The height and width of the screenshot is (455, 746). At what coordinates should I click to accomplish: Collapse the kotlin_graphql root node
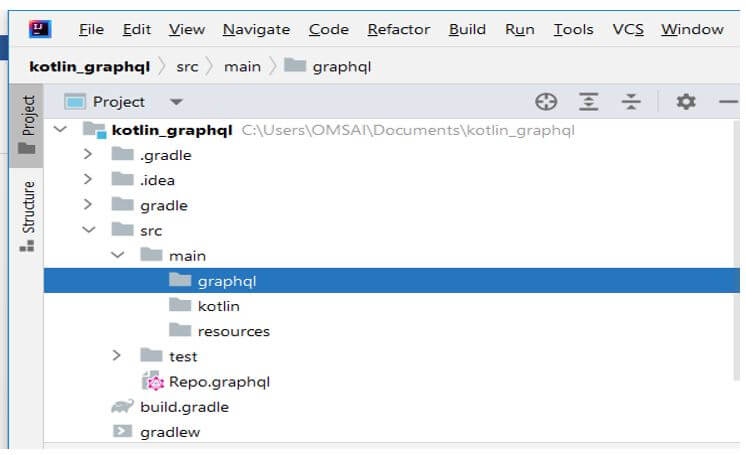[x=60, y=129]
